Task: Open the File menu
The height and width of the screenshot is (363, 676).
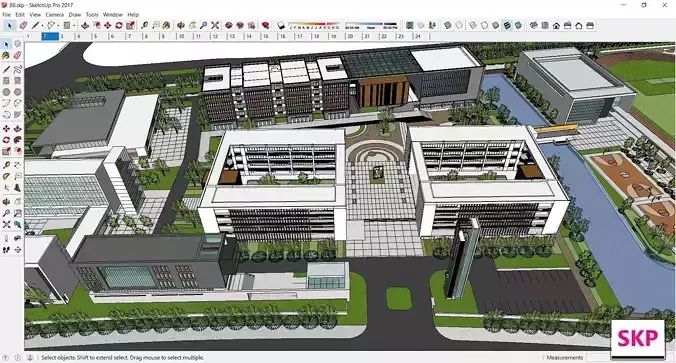Action: click(6, 14)
